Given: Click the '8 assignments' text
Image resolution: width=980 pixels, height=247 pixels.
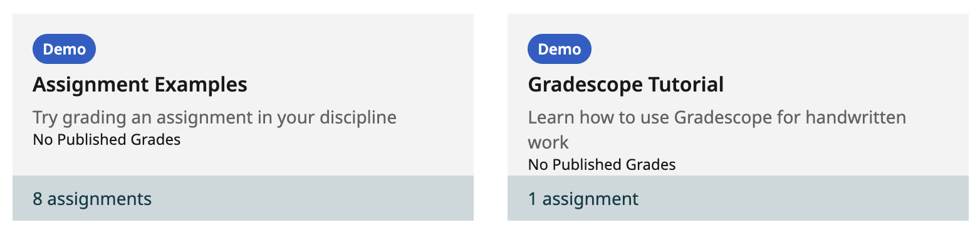Looking at the screenshot, I should (92, 199).
